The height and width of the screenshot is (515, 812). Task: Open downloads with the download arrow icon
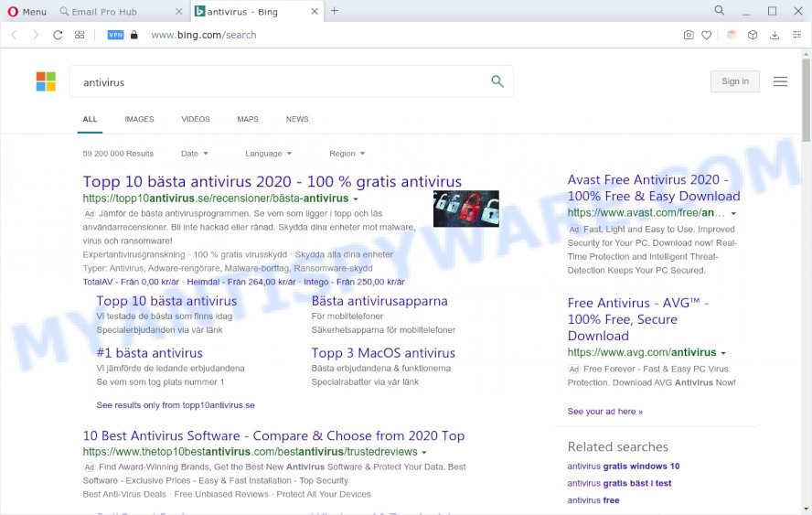point(775,35)
